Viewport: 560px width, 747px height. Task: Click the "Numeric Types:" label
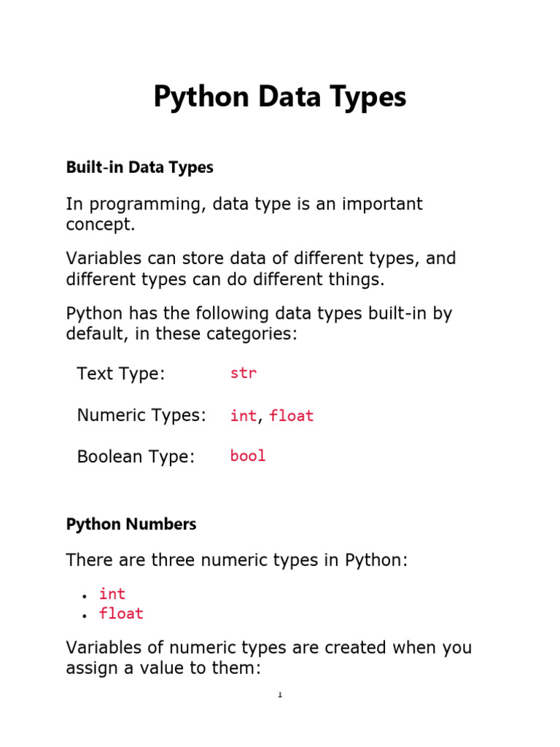(x=141, y=416)
